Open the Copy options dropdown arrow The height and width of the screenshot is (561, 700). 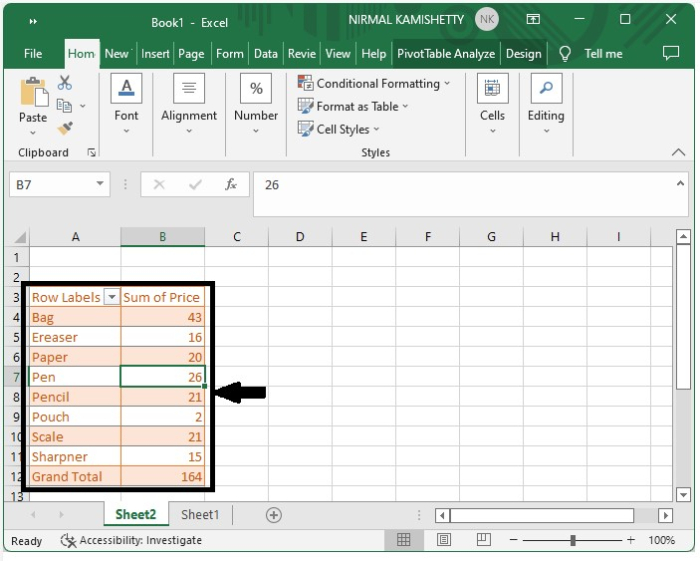click(83, 106)
